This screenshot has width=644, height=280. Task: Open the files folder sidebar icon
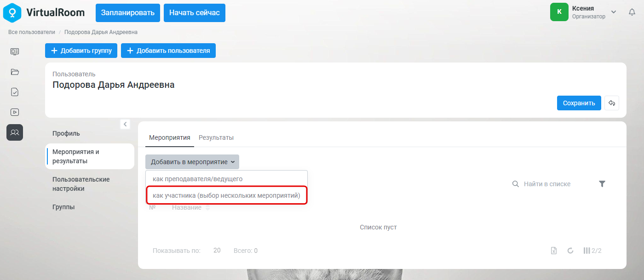click(x=15, y=72)
